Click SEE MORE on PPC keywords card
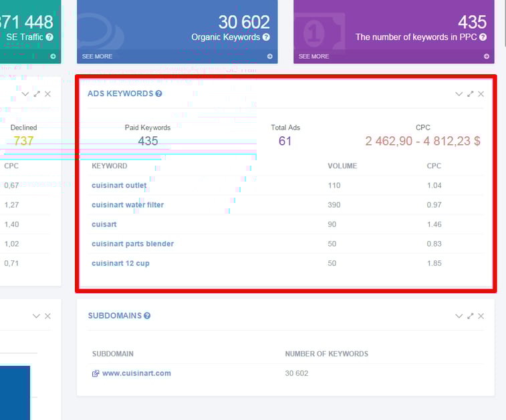The width and height of the screenshot is (506, 420). pyautogui.click(x=313, y=56)
